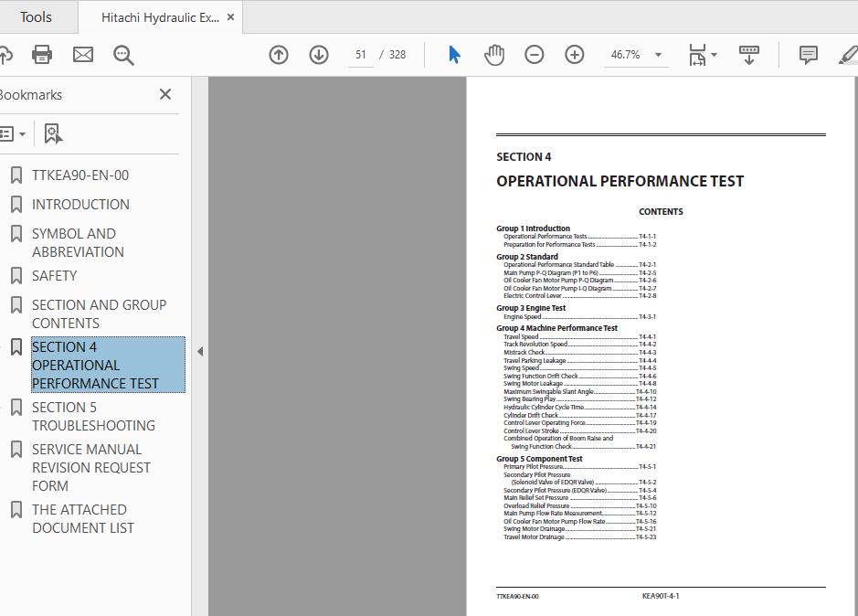Select the Hitachi Hydraulic Ex document tab
The width and height of the screenshot is (858, 616).
click(153, 16)
